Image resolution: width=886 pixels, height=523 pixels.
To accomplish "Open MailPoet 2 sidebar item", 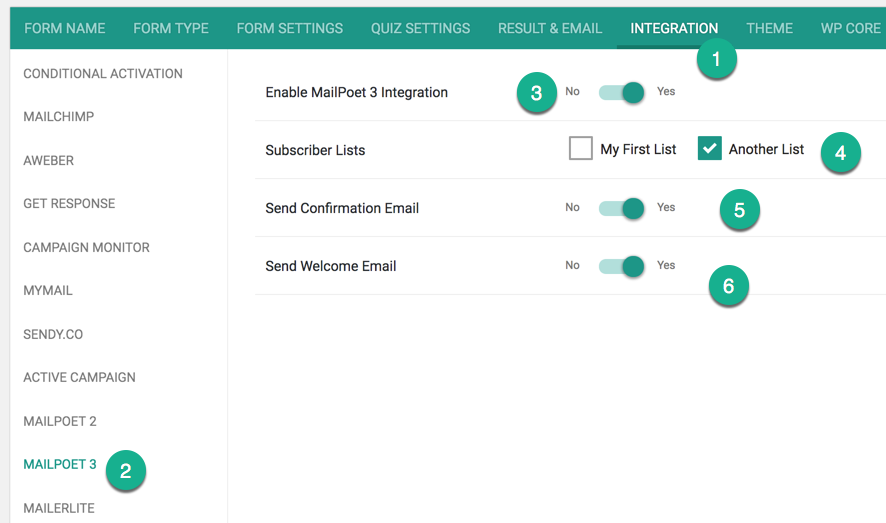I will pos(60,421).
